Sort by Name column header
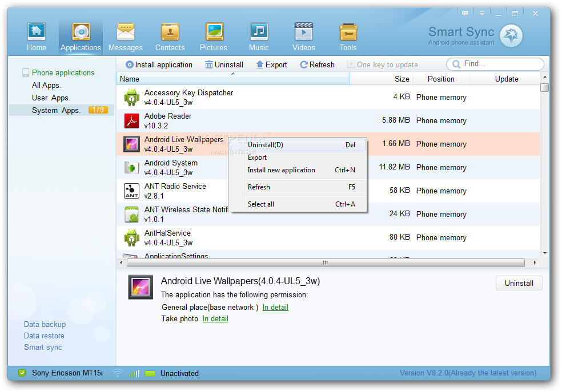Viewport: 562px width, 392px height. click(233, 79)
